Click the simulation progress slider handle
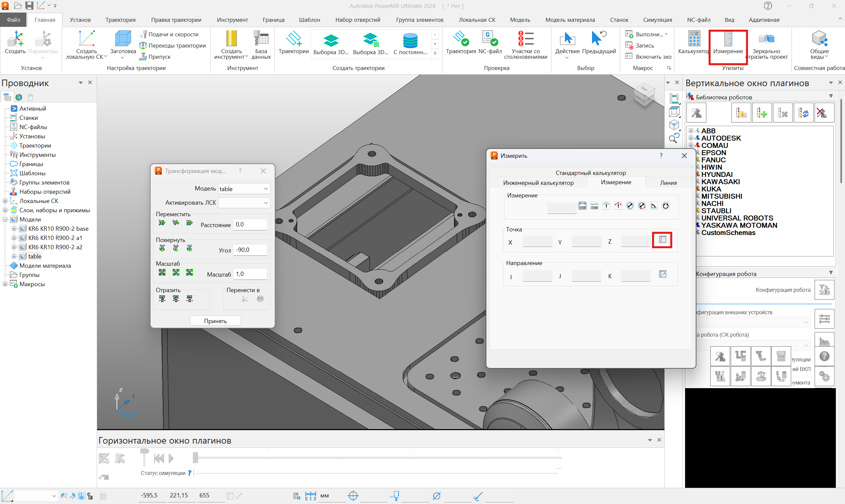845x504 pixels. [x=195, y=458]
